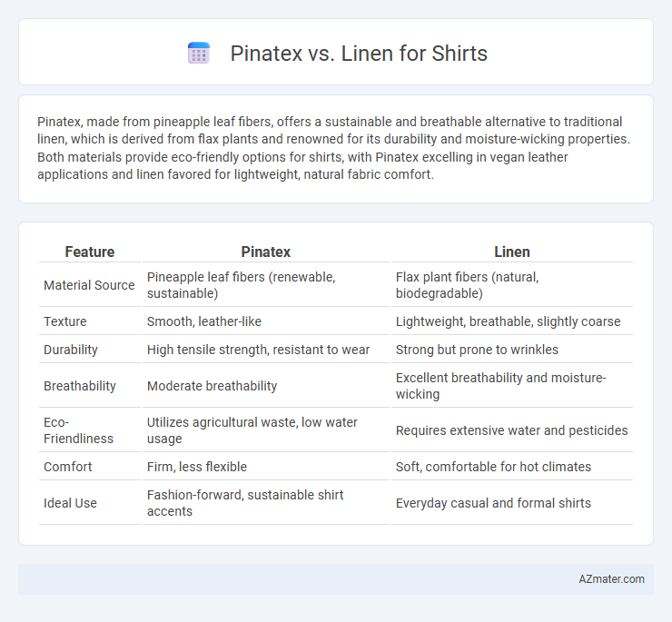Click 'High tensile strength, resistant to wear'

pyautogui.click(x=258, y=350)
